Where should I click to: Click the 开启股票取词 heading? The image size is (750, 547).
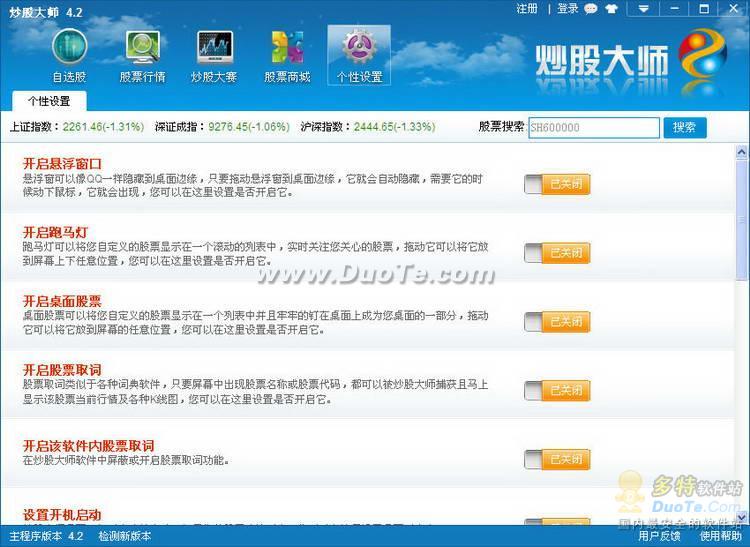pyautogui.click(x=62, y=370)
